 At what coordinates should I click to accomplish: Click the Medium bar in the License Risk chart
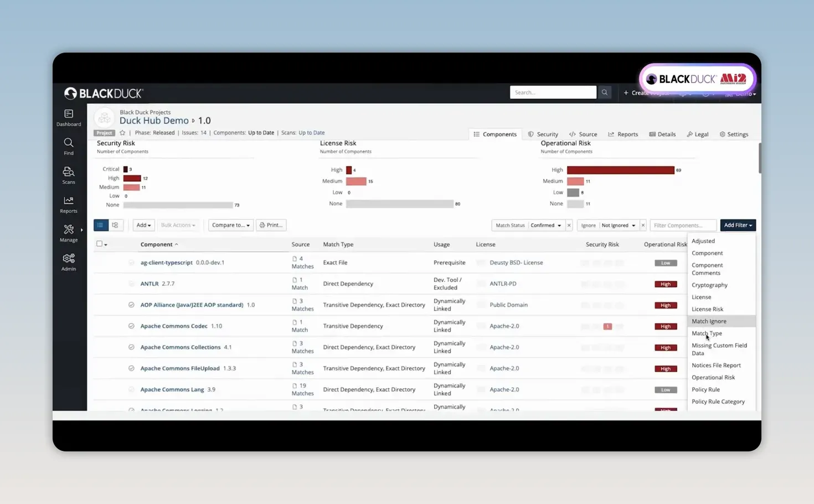(356, 181)
